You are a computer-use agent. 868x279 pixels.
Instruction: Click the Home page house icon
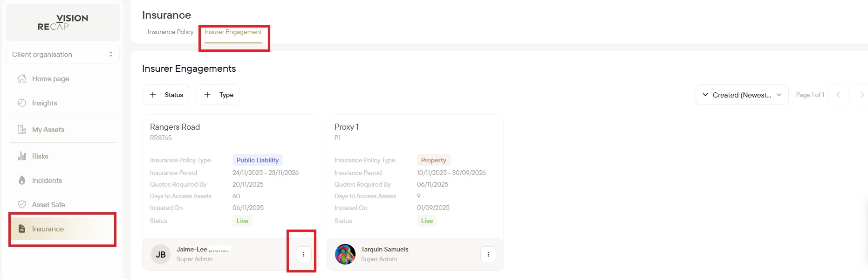coord(22,78)
